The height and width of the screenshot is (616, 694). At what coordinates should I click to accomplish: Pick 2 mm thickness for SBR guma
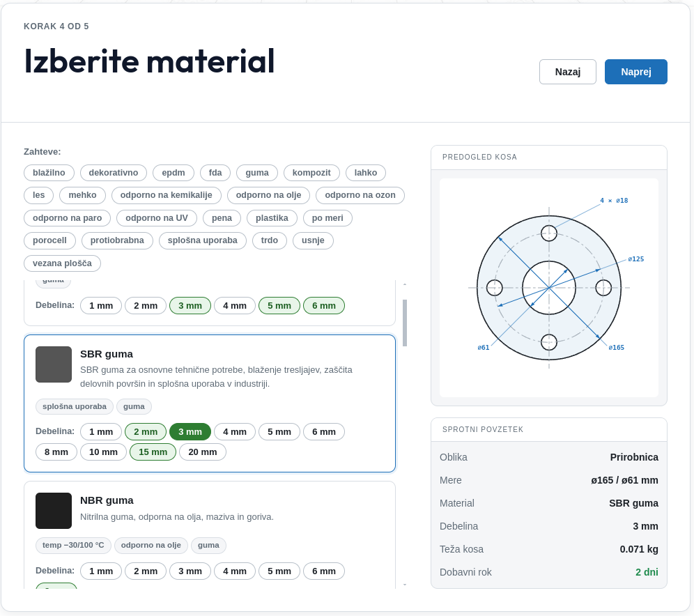coord(146,431)
